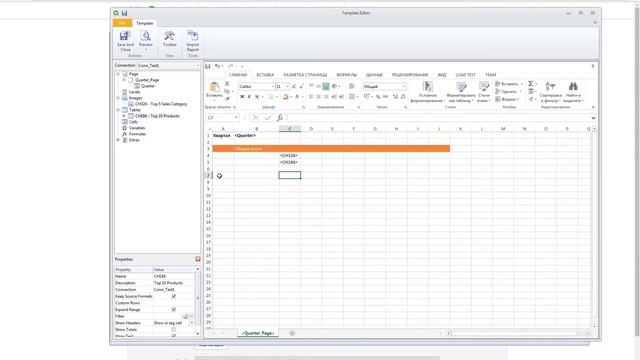The height and width of the screenshot is (360, 640).
Task: Open the Connection Conn_Test1 dropdown
Action: pyautogui.click(x=198, y=65)
